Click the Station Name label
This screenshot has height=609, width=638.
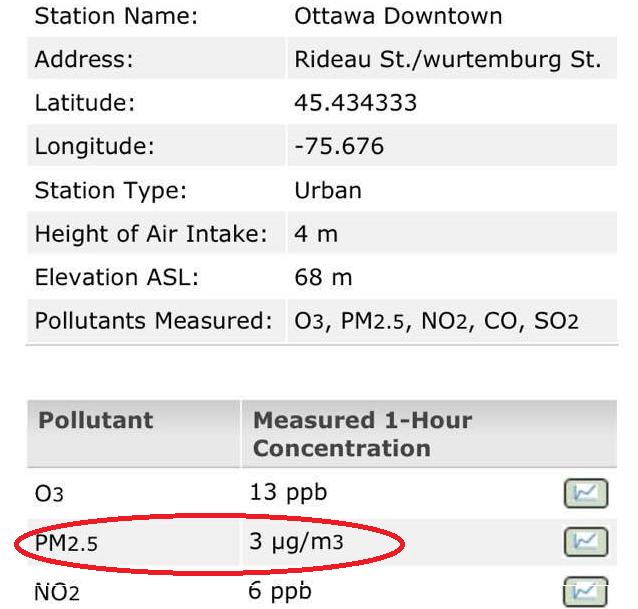click(x=116, y=16)
